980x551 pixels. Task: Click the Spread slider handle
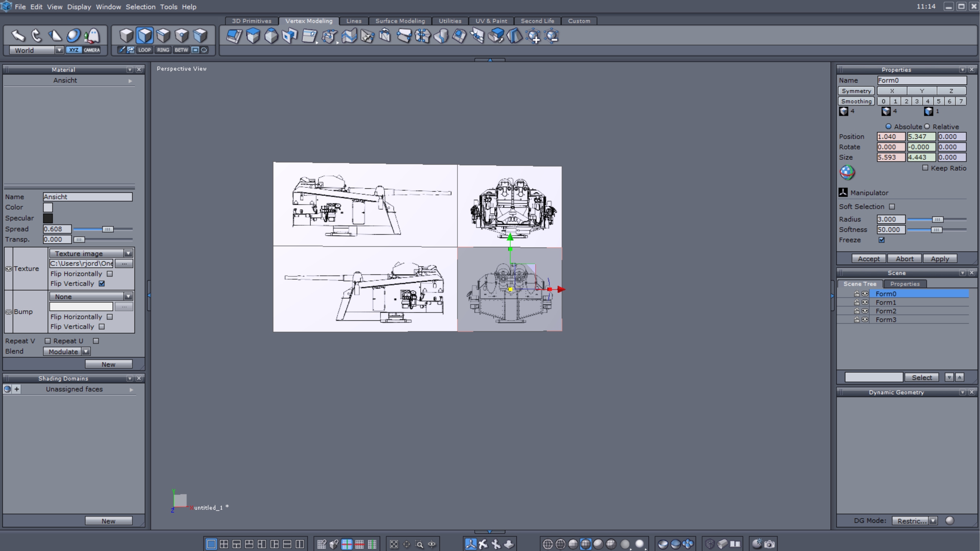pyautogui.click(x=108, y=229)
